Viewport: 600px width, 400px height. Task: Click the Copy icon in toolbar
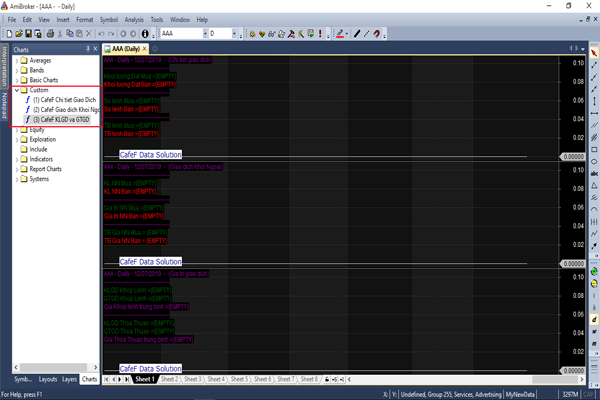[70, 34]
